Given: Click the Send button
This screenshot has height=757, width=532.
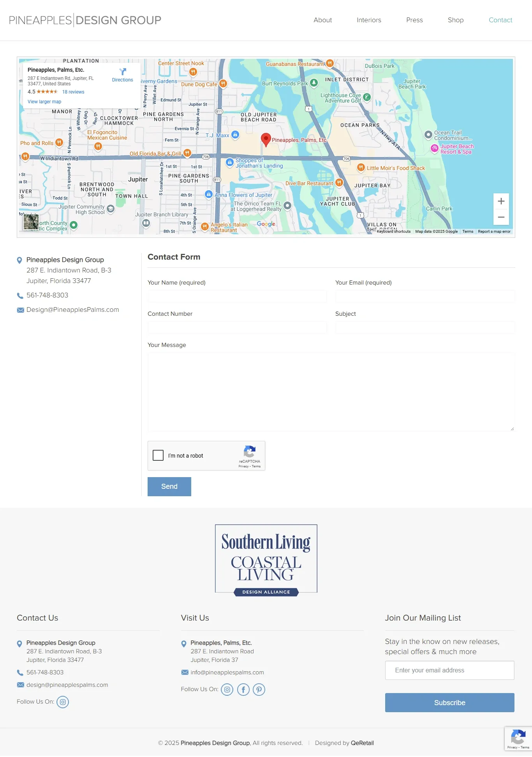Looking at the screenshot, I should coord(169,486).
